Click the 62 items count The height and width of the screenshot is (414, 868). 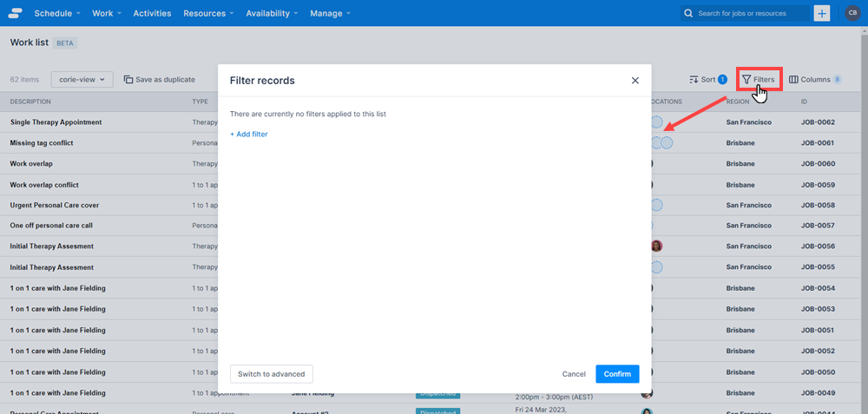(x=24, y=79)
